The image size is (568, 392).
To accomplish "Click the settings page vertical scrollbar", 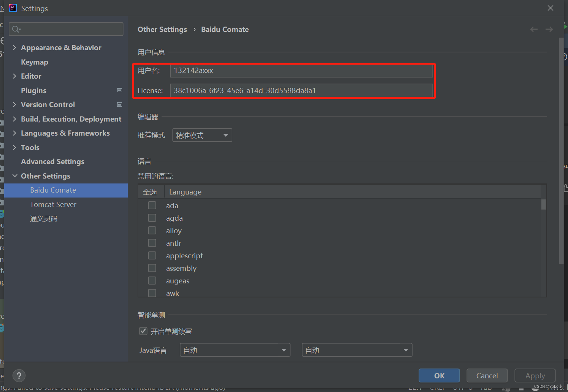I will (x=561, y=151).
